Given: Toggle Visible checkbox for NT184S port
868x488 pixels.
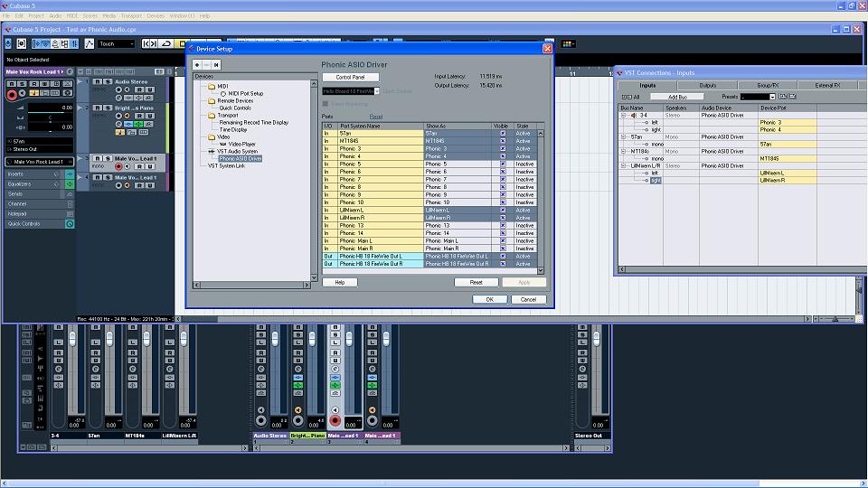Looking at the screenshot, I should (x=503, y=141).
